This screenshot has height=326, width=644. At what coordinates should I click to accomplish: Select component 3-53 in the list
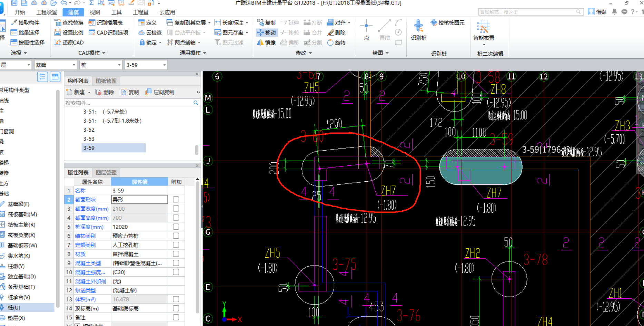tap(89, 139)
